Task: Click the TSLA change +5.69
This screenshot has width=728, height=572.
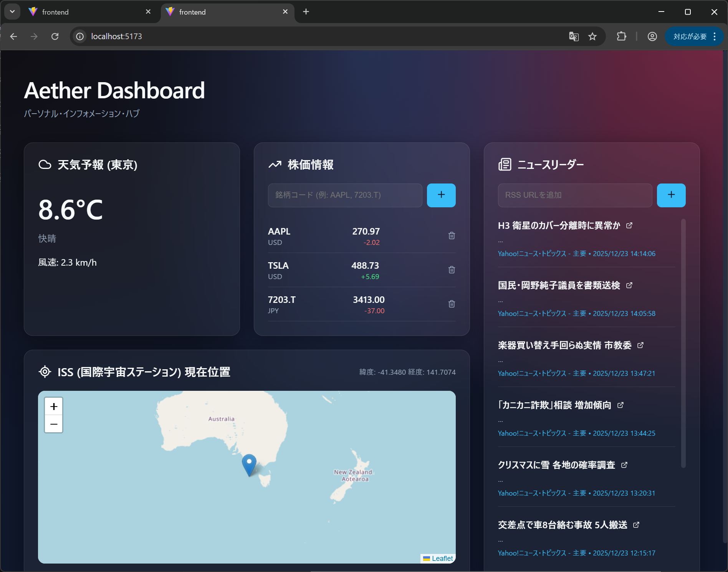Action: (x=370, y=276)
